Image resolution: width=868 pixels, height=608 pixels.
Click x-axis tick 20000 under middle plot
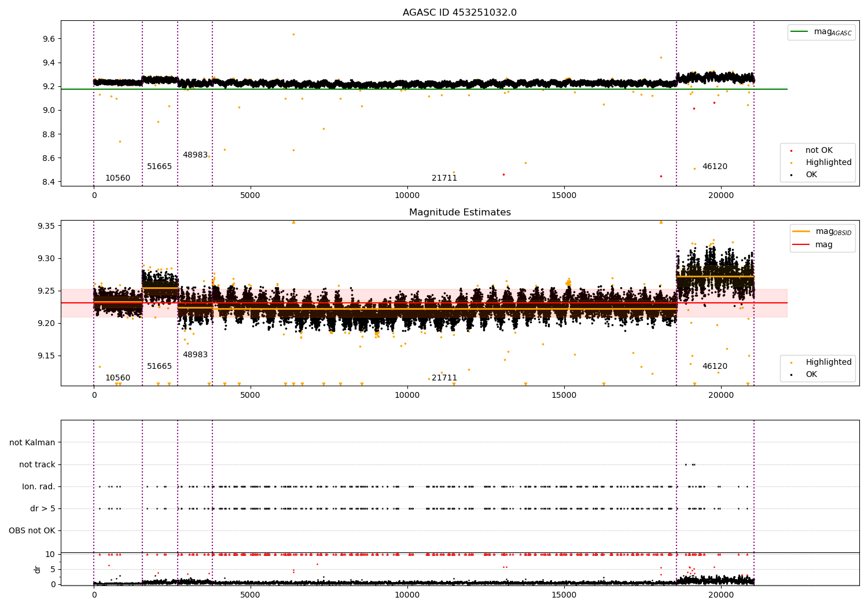(721, 395)
